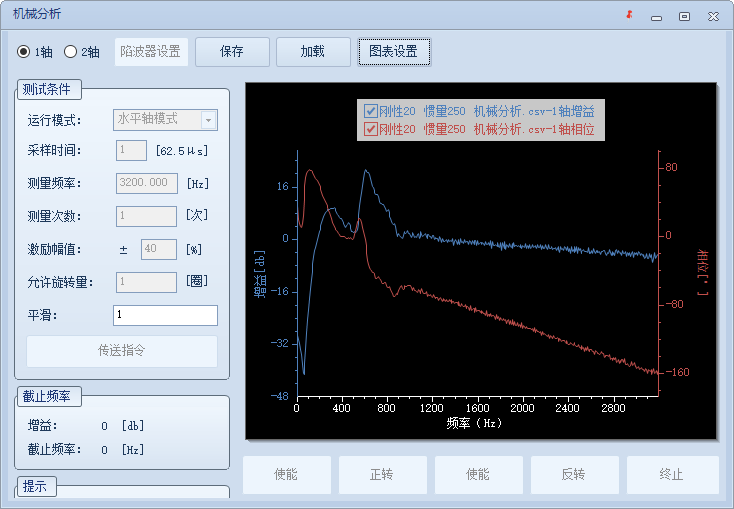Open the 运行模式 dropdown
This screenshot has width=734, height=509.
[208, 120]
